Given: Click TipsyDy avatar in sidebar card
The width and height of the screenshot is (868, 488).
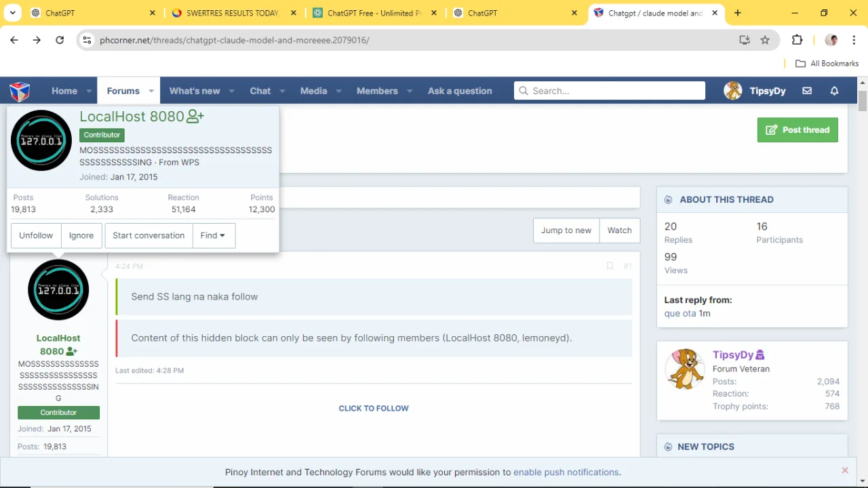Looking at the screenshot, I should (685, 369).
